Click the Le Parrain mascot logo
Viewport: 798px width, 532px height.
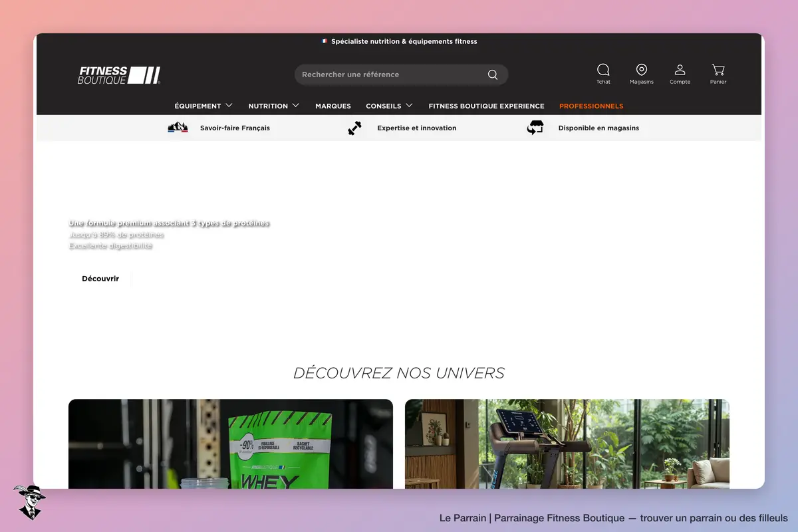point(29,502)
